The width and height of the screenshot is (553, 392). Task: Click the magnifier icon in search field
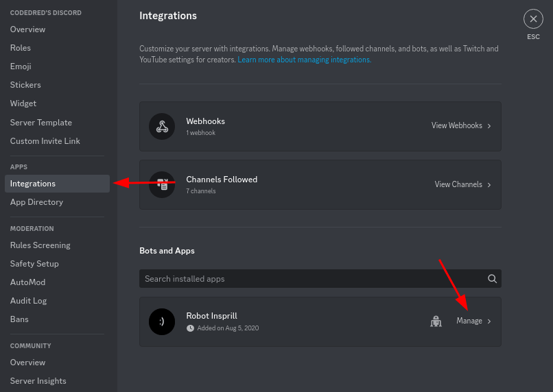click(492, 279)
